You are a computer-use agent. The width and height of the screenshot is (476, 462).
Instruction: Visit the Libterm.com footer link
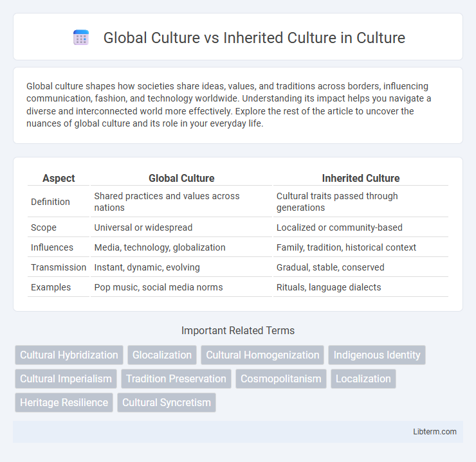coord(434,432)
